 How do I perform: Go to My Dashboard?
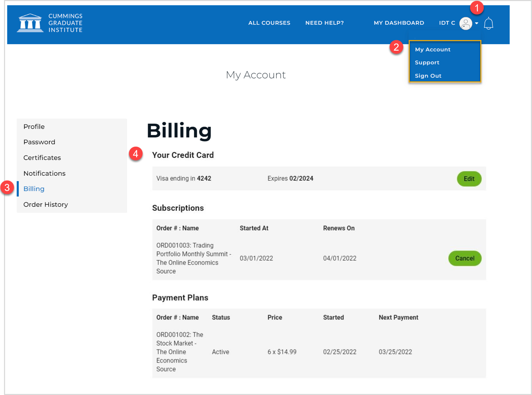399,23
